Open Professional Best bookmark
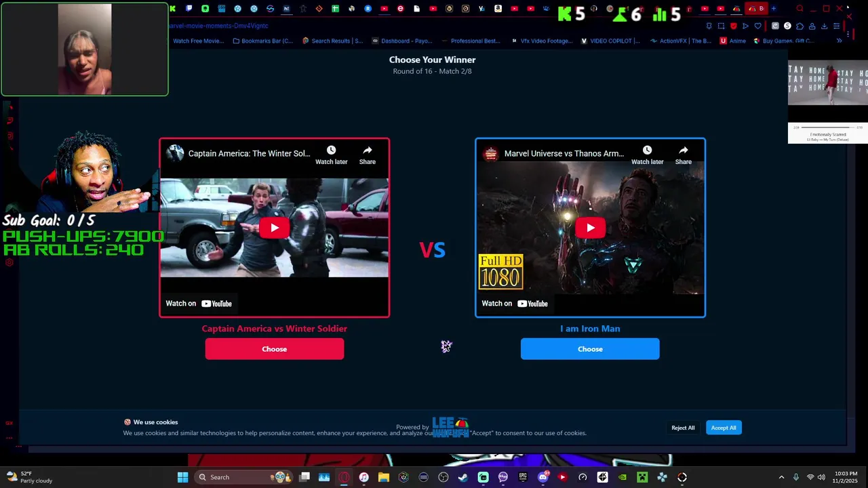Image resolution: width=868 pixels, height=488 pixels. pos(470,41)
